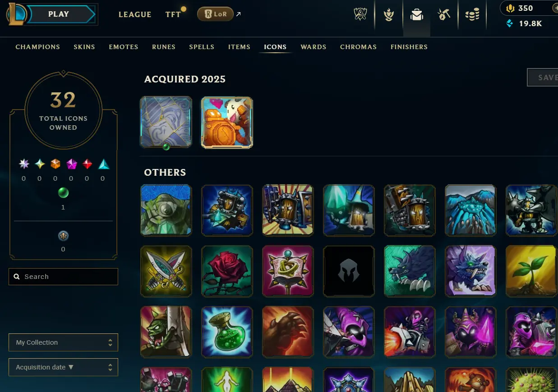
Task: Select the pixel poro heart icon
Action: [x=227, y=122]
